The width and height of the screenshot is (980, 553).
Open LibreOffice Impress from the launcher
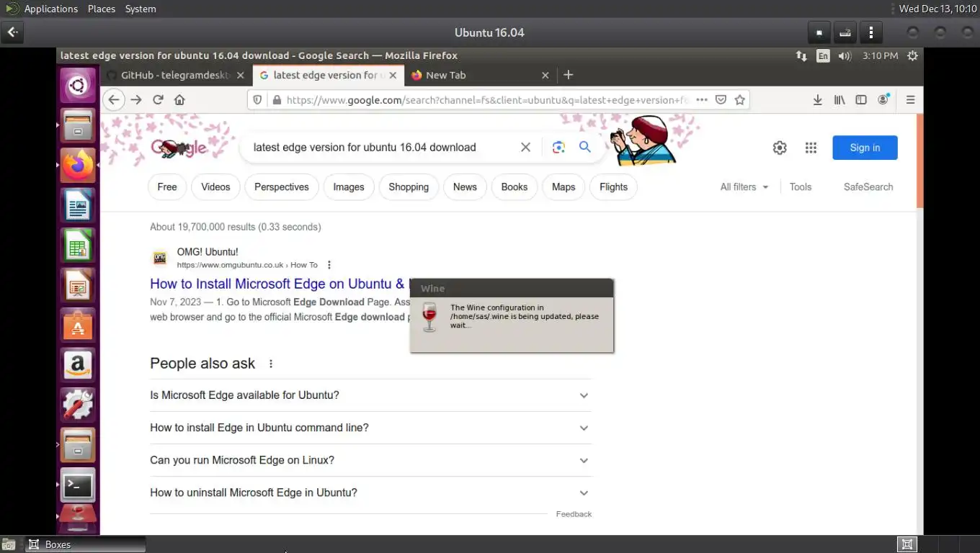coord(78,286)
